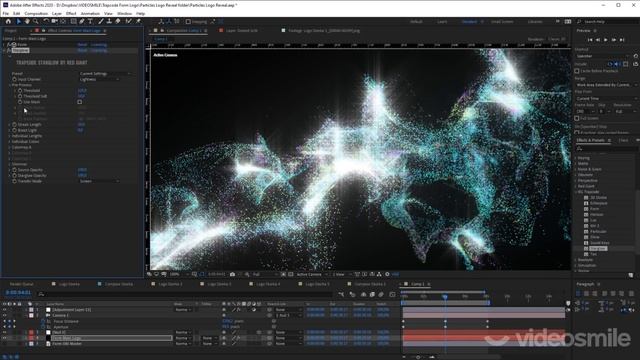Image resolution: width=640 pixels, height=360 pixels.
Task: Switch to the Project panel tab
Action: tap(11, 31)
